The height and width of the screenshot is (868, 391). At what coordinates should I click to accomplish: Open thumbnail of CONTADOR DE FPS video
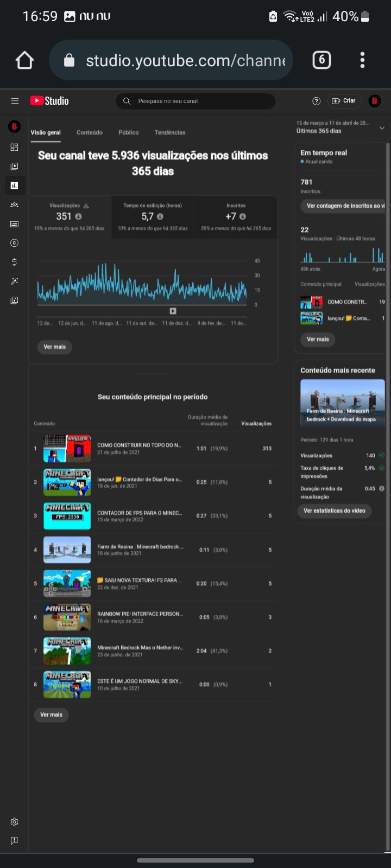coord(67,516)
